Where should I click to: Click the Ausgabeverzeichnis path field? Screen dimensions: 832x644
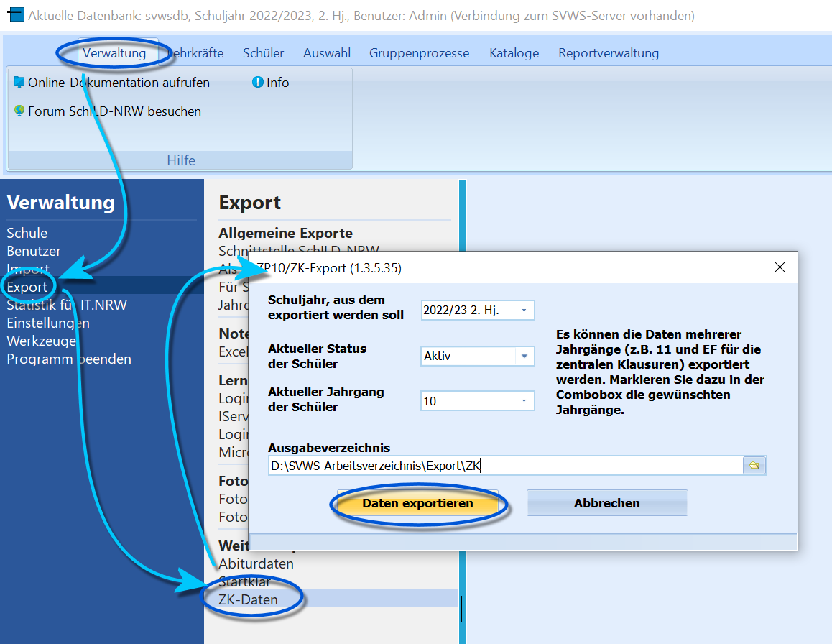coord(505,466)
